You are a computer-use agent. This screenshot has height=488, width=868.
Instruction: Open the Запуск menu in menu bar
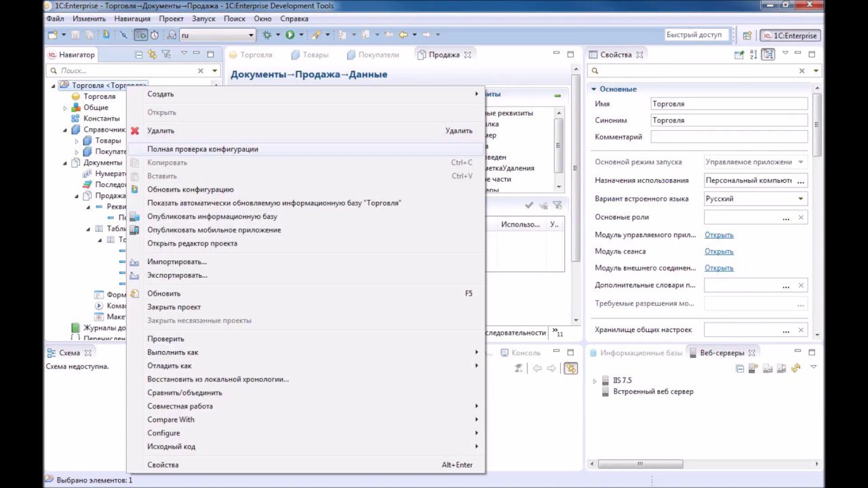pos(203,19)
